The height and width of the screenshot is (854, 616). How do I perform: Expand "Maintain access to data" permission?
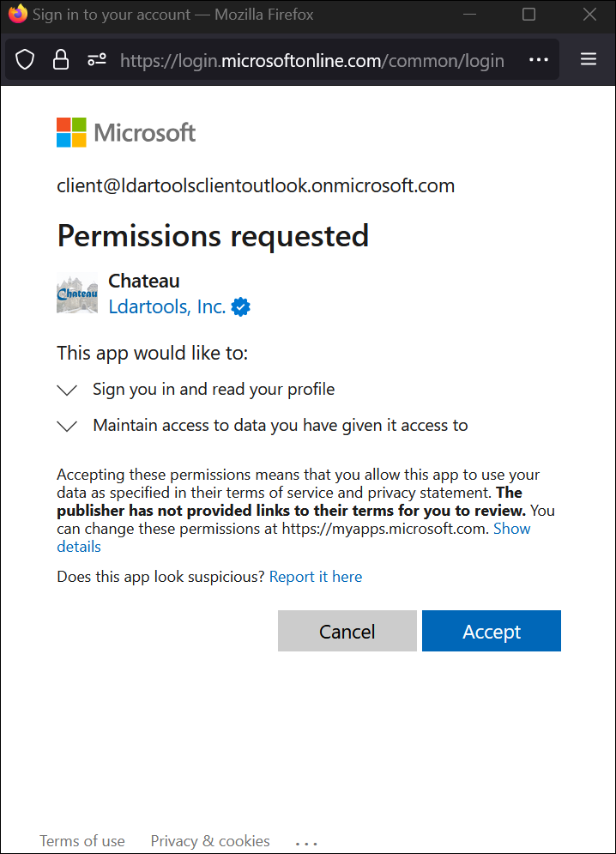coord(67,426)
